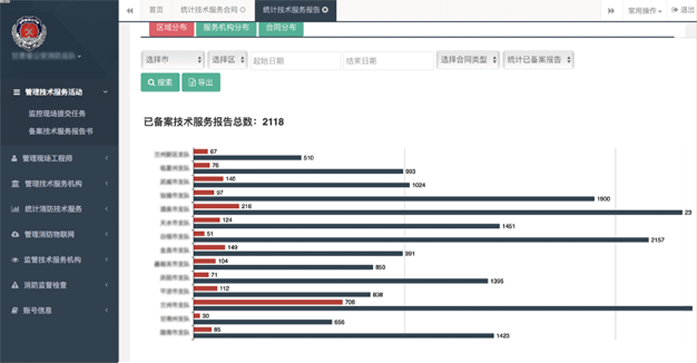Expand the 账号信息 chevron
The image size is (697, 363).
point(106,310)
